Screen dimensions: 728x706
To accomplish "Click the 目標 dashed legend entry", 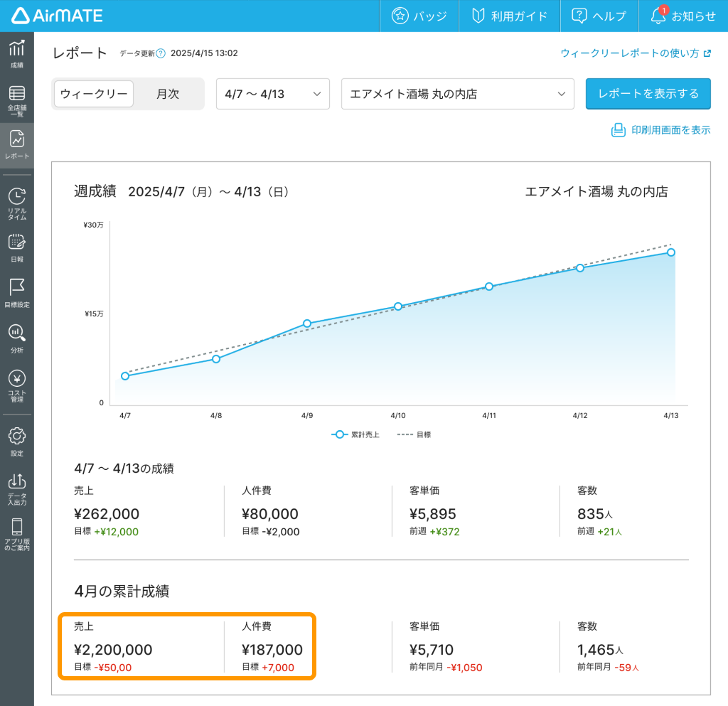I will click(x=414, y=434).
